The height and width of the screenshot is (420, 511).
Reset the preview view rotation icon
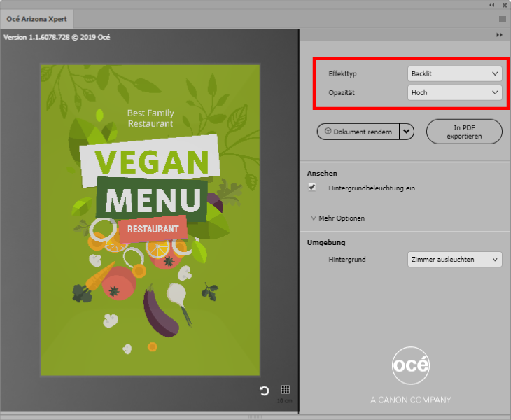click(265, 391)
